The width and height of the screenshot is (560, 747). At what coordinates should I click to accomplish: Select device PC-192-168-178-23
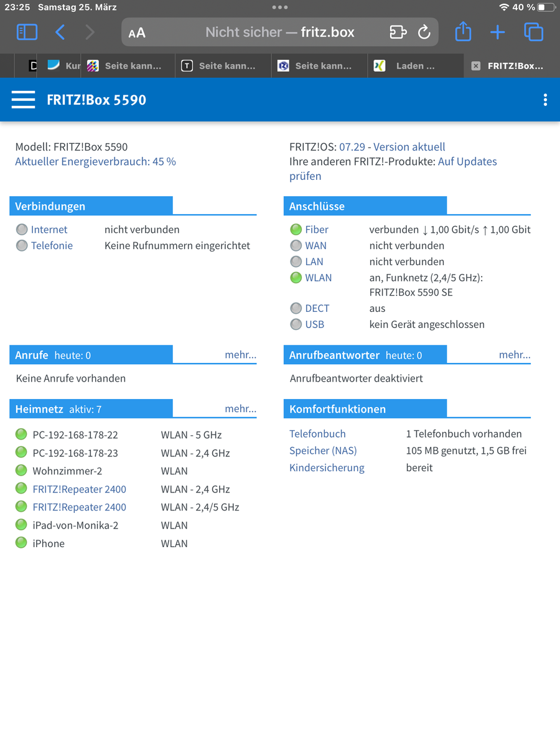(75, 453)
